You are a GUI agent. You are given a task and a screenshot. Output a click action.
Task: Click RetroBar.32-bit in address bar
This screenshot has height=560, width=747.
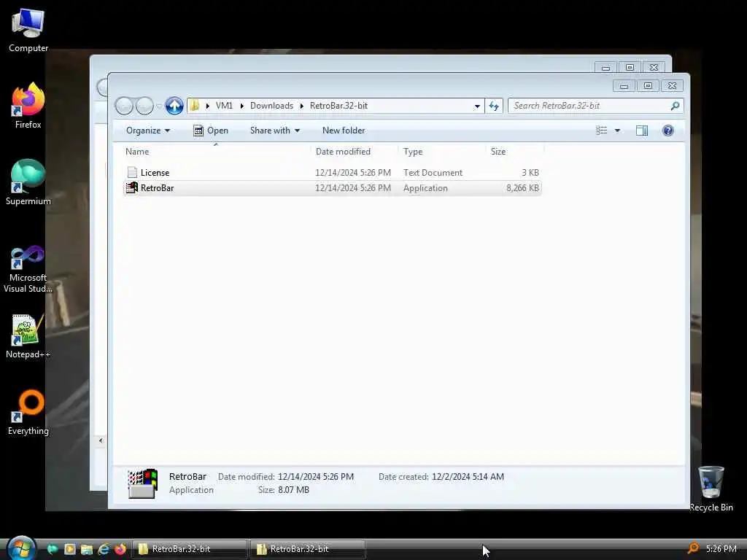click(x=338, y=106)
